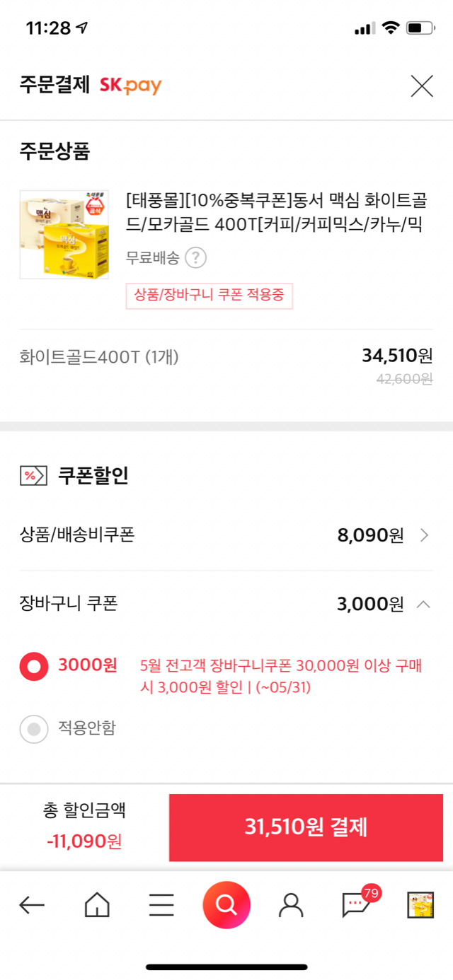This screenshot has width=453, height=980.
Task: Tap the red search button
Action: coord(226,904)
